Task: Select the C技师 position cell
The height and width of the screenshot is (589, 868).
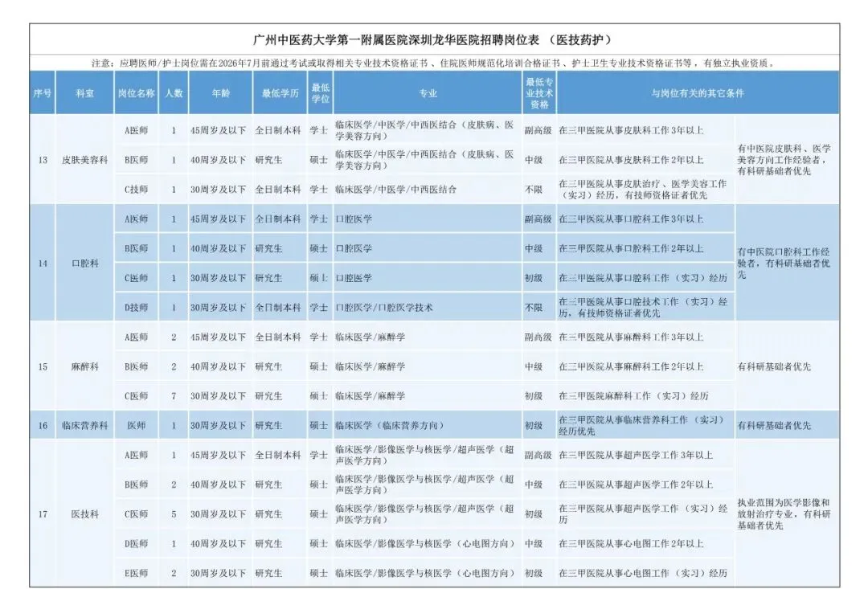Action: pyautogui.click(x=136, y=190)
